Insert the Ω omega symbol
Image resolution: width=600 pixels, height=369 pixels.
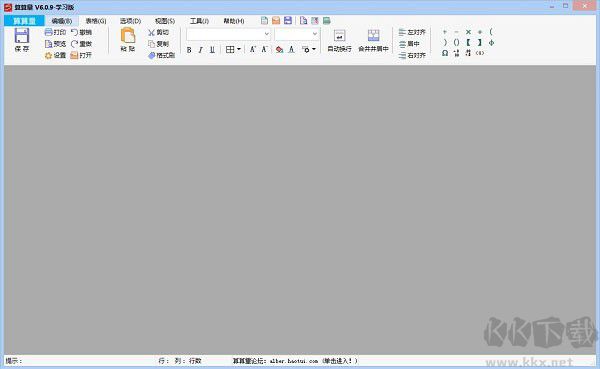[x=445, y=53]
